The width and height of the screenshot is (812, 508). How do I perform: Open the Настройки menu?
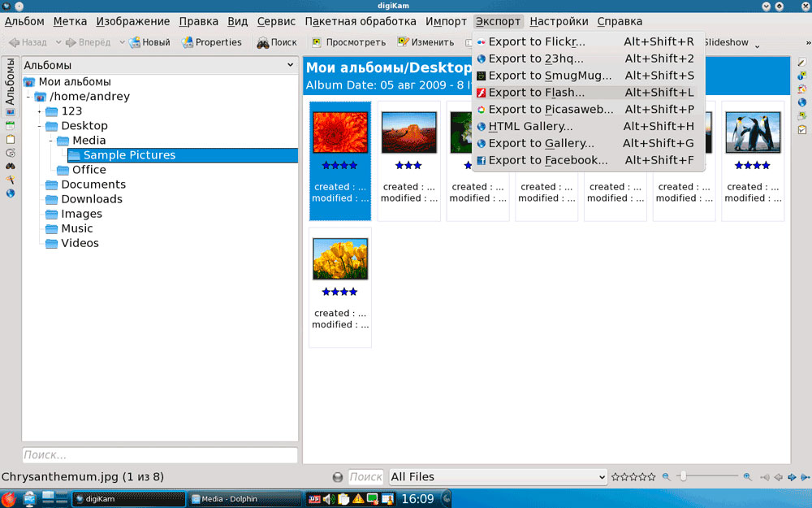pyautogui.click(x=559, y=21)
